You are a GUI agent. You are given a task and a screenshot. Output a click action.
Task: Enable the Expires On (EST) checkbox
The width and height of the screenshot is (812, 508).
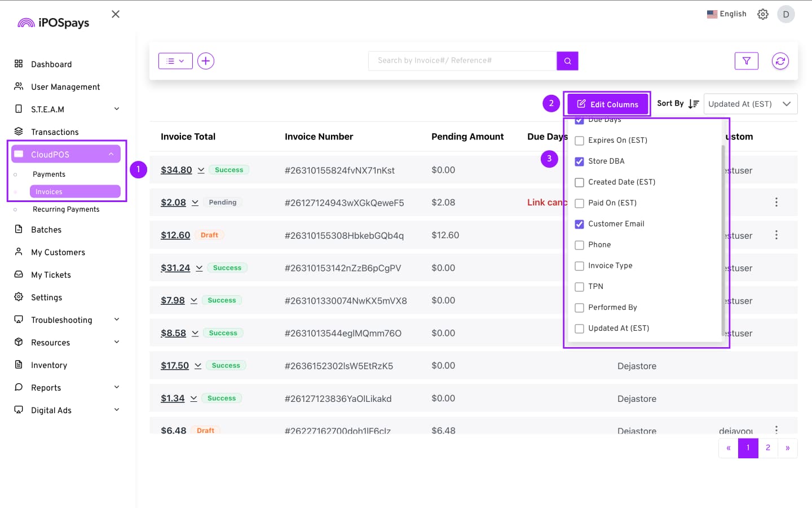[x=579, y=141]
